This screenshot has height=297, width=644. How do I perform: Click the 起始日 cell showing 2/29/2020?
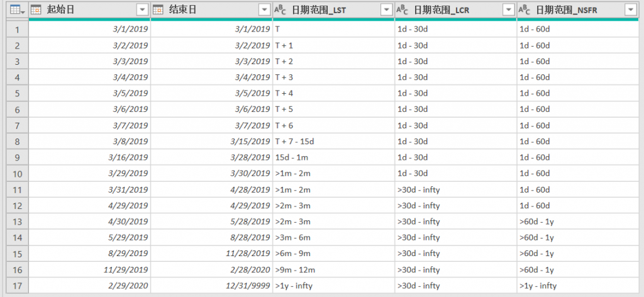[x=89, y=286]
